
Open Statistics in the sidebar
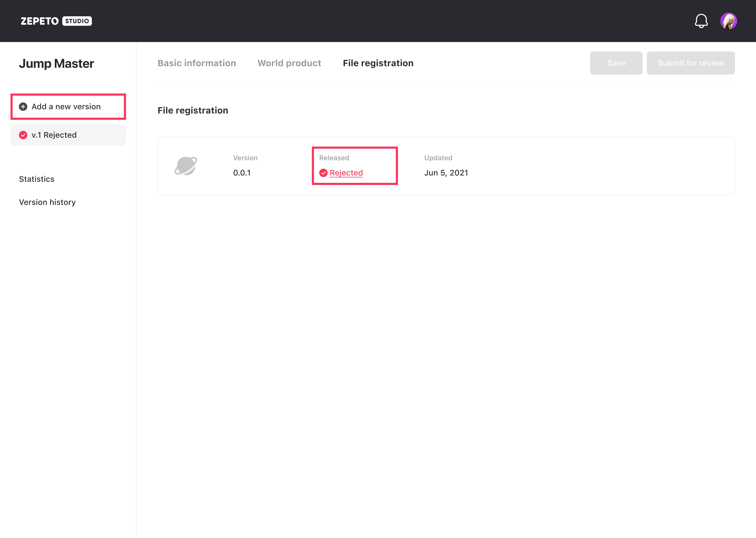click(37, 179)
